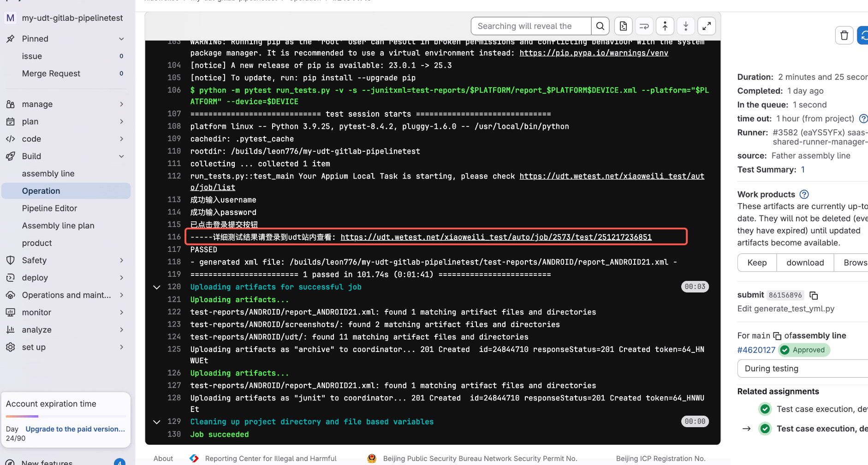Collapse the Uploading artifacts log section

[x=157, y=287]
